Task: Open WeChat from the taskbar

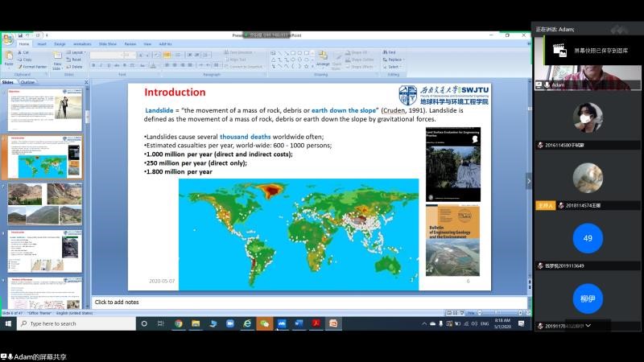Action: (264, 323)
